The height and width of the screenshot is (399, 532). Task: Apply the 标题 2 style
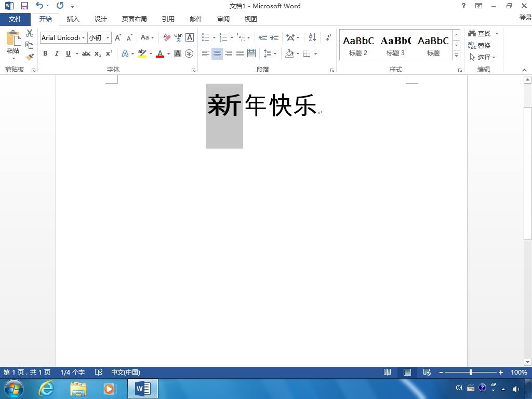pos(358,45)
